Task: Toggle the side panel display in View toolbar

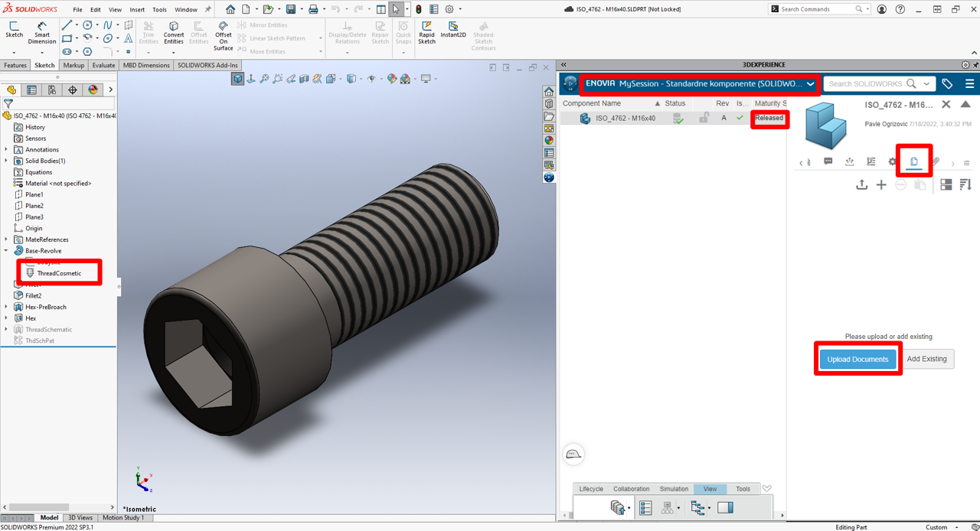Action: coord(725,507)
